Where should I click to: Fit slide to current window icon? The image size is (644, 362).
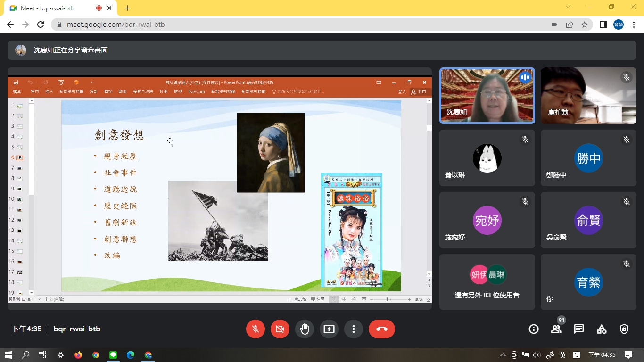(x=428, y=299)
